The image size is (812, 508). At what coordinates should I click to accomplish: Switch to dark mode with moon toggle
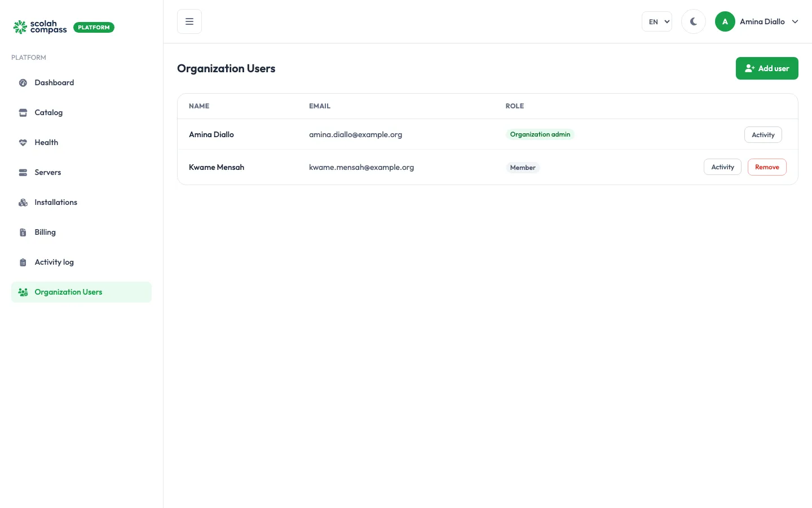click(694, 21)
